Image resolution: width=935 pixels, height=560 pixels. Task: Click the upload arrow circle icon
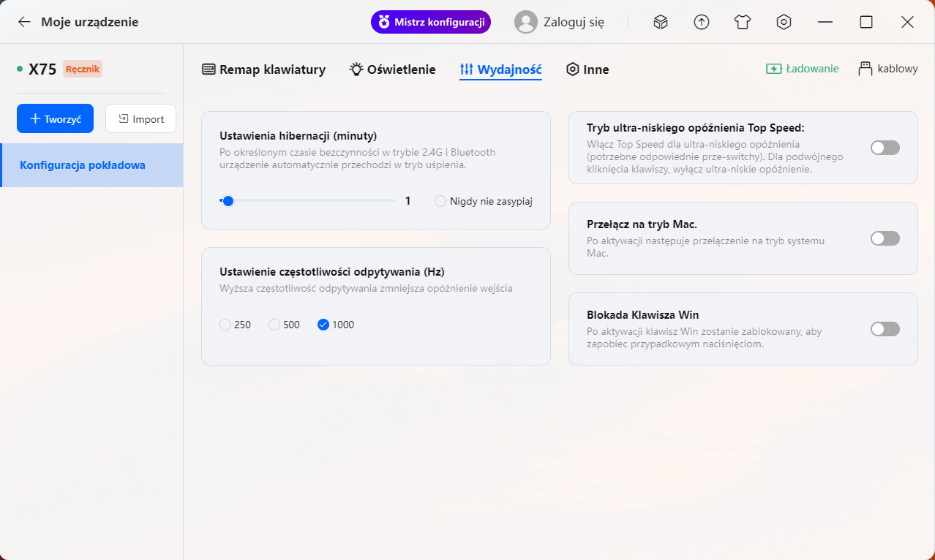702,22
